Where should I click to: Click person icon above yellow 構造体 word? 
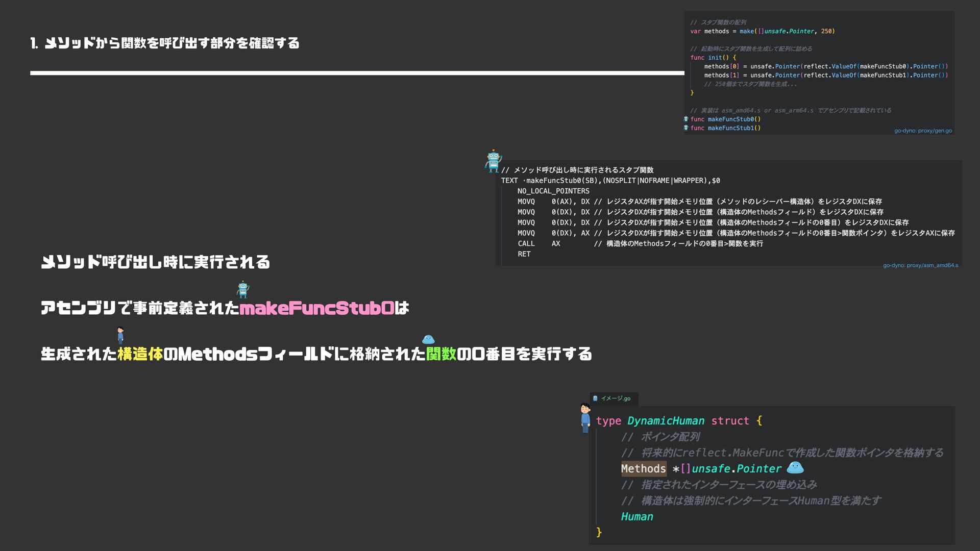pos(120,335)
